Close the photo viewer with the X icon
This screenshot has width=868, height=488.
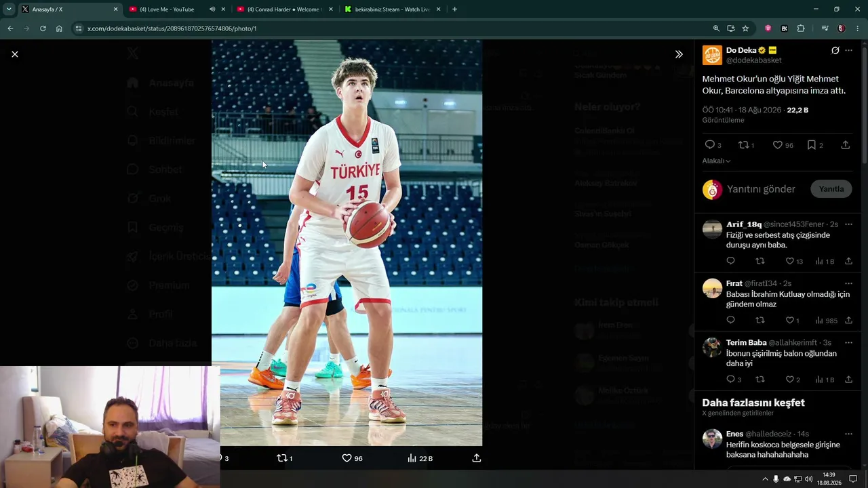pos(15,54)
